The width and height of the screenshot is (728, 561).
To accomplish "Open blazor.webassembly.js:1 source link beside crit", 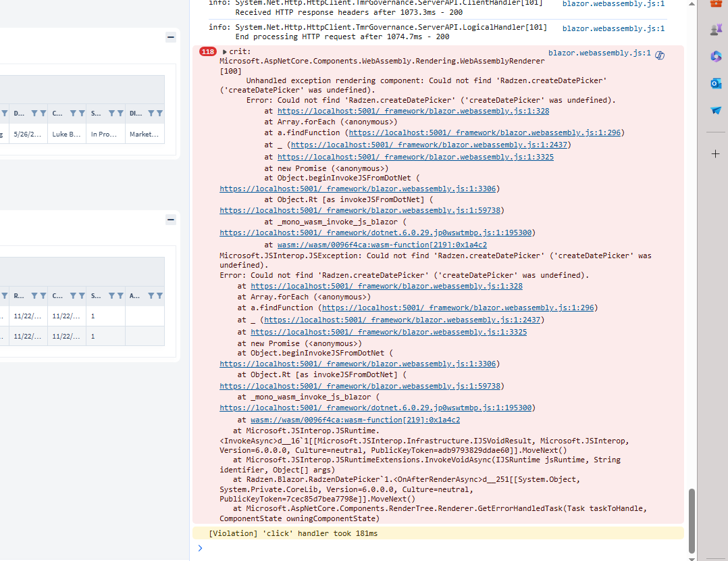I will pyautogui.click(x=600, y=53).
